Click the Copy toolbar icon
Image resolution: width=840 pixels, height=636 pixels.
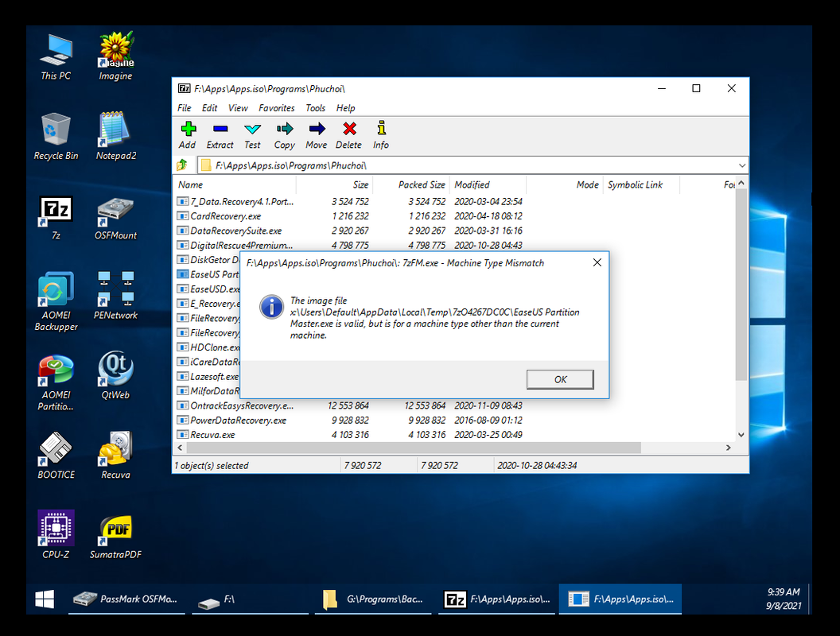pos(285,135)
